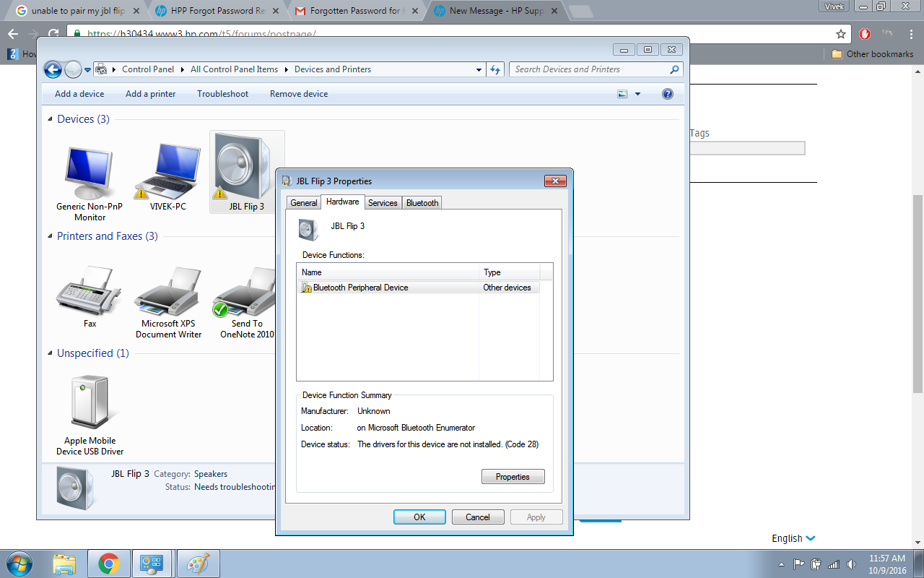Show hidden system tray icons
924x578 pixels.
tap(782, 564)
